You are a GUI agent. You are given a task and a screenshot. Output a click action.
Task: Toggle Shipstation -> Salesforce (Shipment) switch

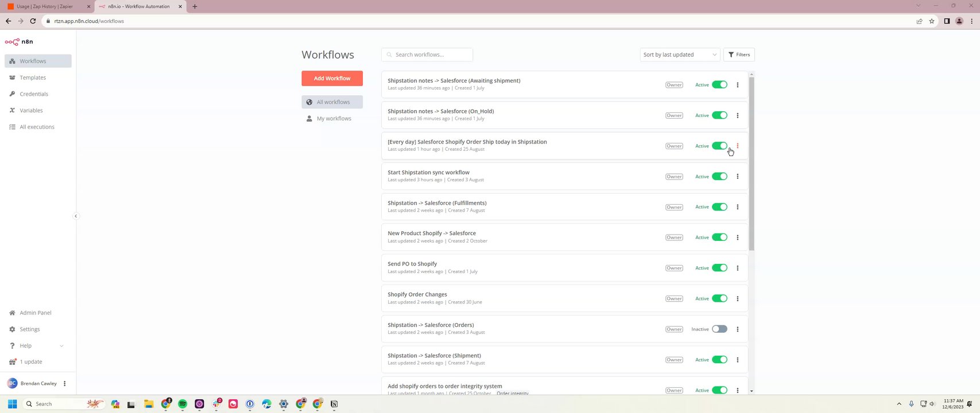[719, 360]
